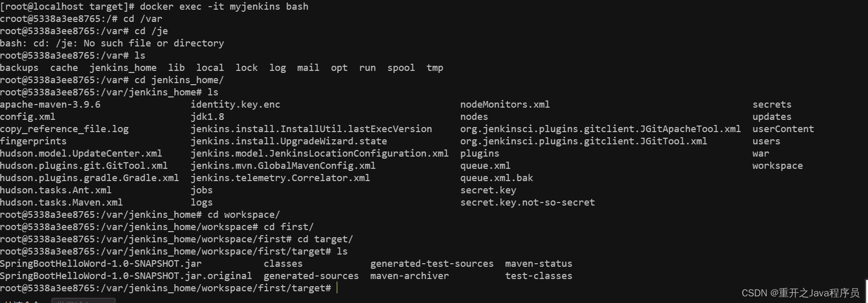Click the "No such file or directory" error line

click(x=112, y=43)
